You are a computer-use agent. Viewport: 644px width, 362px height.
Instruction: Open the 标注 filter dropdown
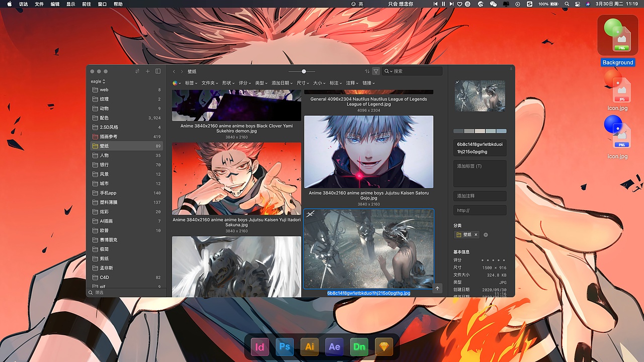(x=336, y=83)
